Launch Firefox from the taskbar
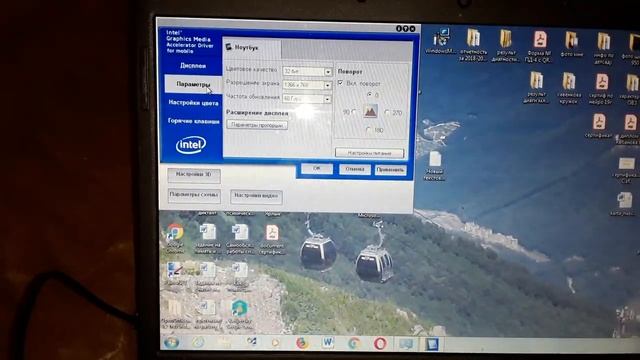Screen dimensions: 640x360 click(x=302, y=343)
